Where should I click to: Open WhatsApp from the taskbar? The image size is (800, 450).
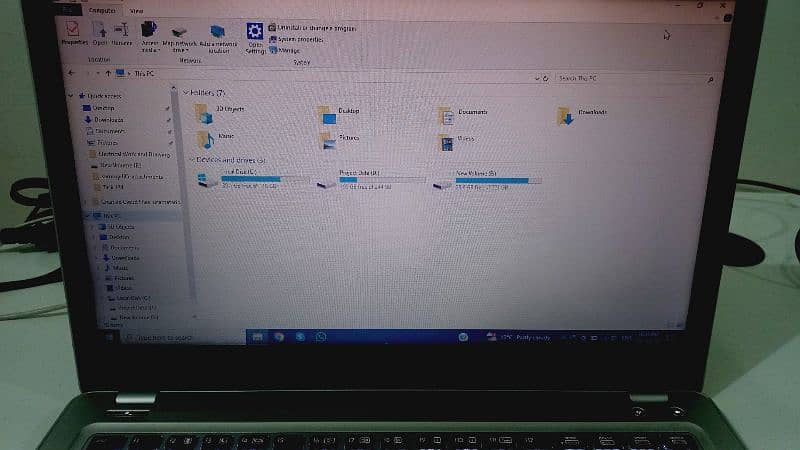click(x=321, y=337)
